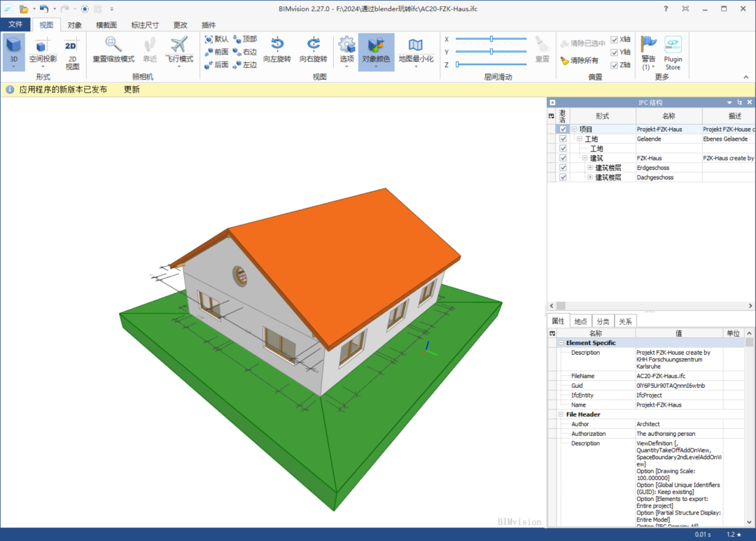
Task: Open the Plugin Store
Action: pos(673,53)
